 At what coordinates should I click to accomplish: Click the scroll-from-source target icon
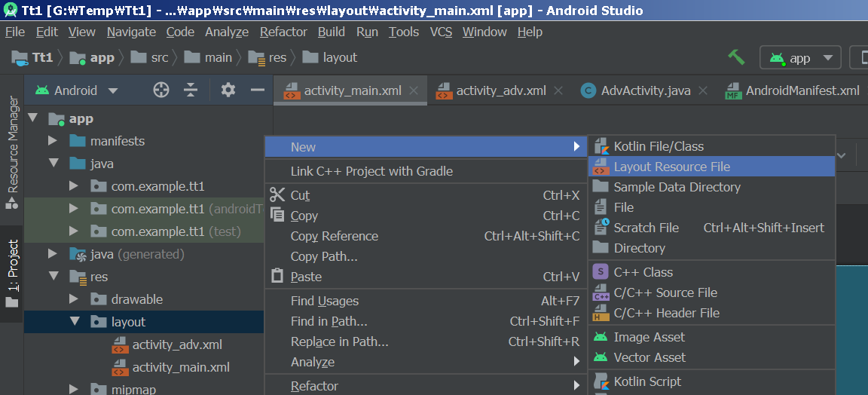pyautogui.click(x=161, y=90)
